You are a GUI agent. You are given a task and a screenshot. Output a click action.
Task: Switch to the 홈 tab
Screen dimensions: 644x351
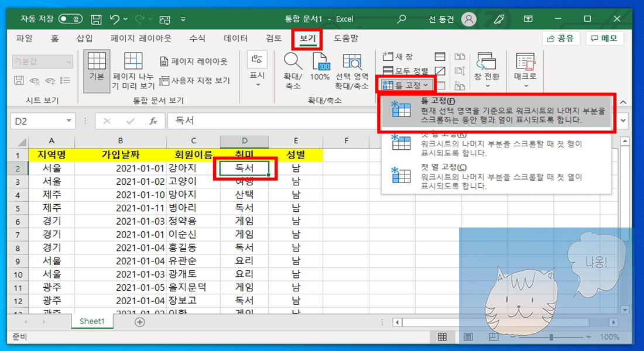(54, 38)
